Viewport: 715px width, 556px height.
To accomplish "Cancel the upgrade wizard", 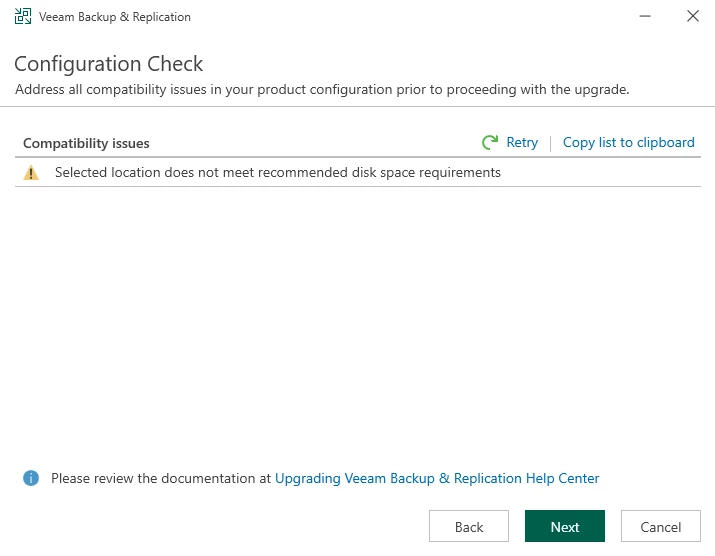I will tap(660, 526).
